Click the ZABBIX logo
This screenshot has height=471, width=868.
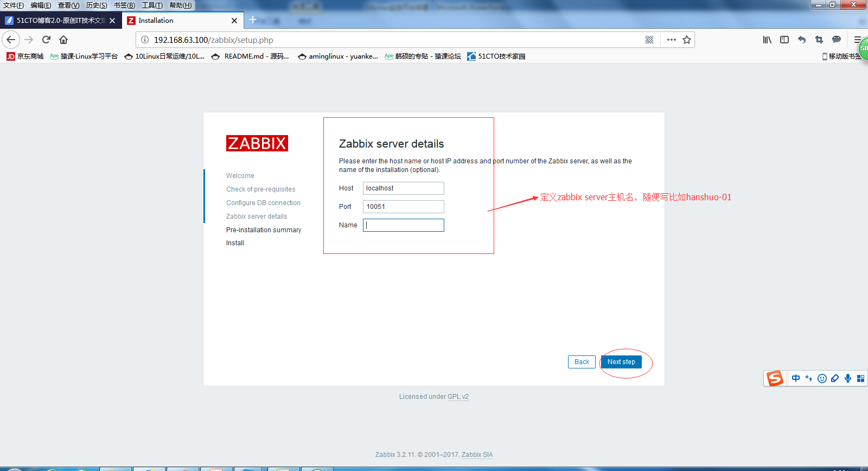257,143
